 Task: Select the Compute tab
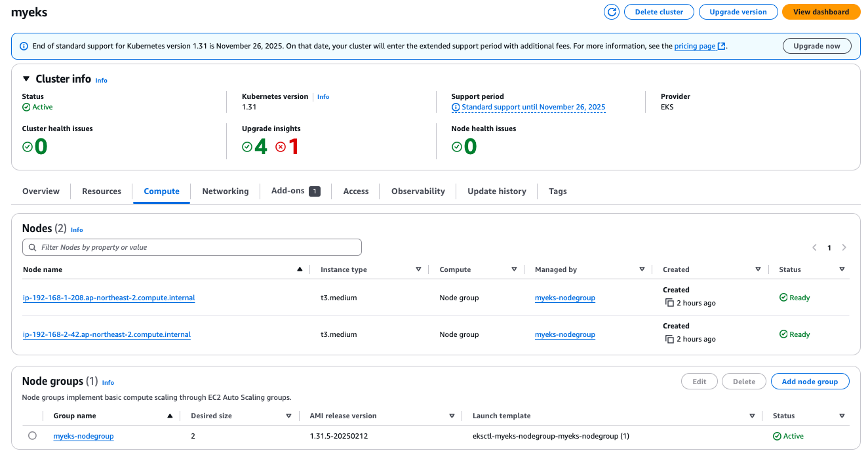[x=161, y=191]
